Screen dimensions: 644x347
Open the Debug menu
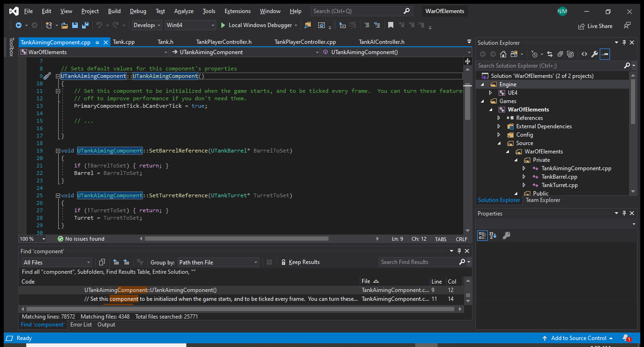tap(137, 11)
